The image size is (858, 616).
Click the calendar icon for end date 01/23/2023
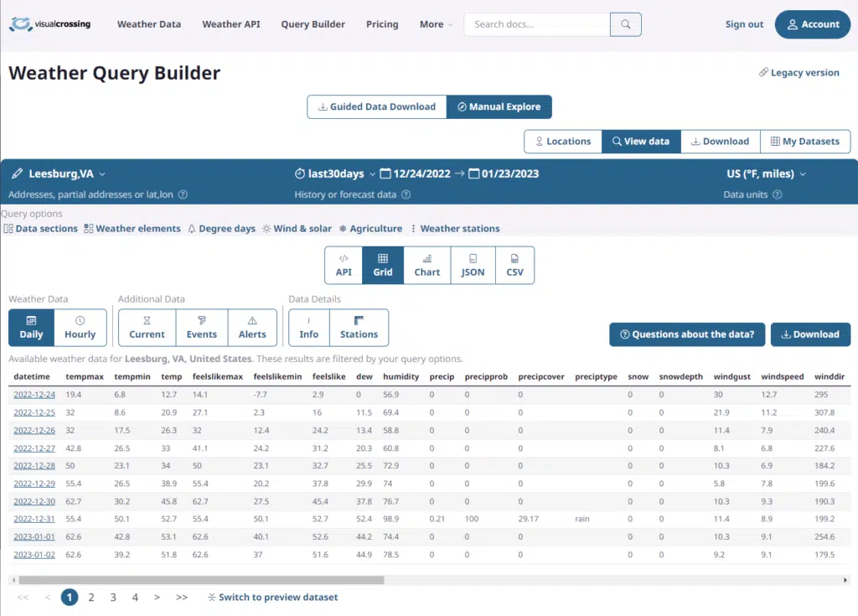point(474,174)
